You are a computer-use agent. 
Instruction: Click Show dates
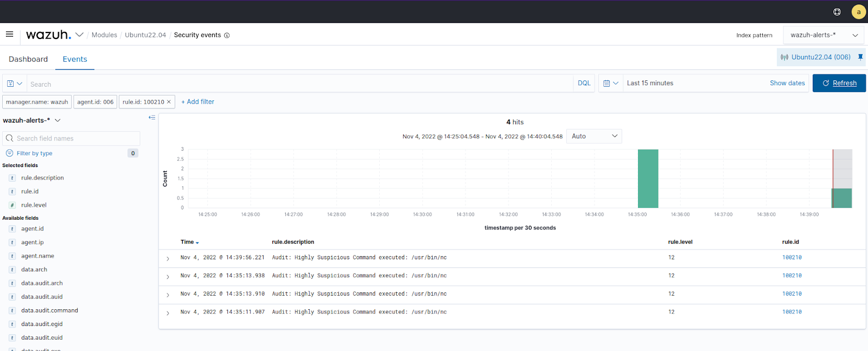click(x=787, y=83)
